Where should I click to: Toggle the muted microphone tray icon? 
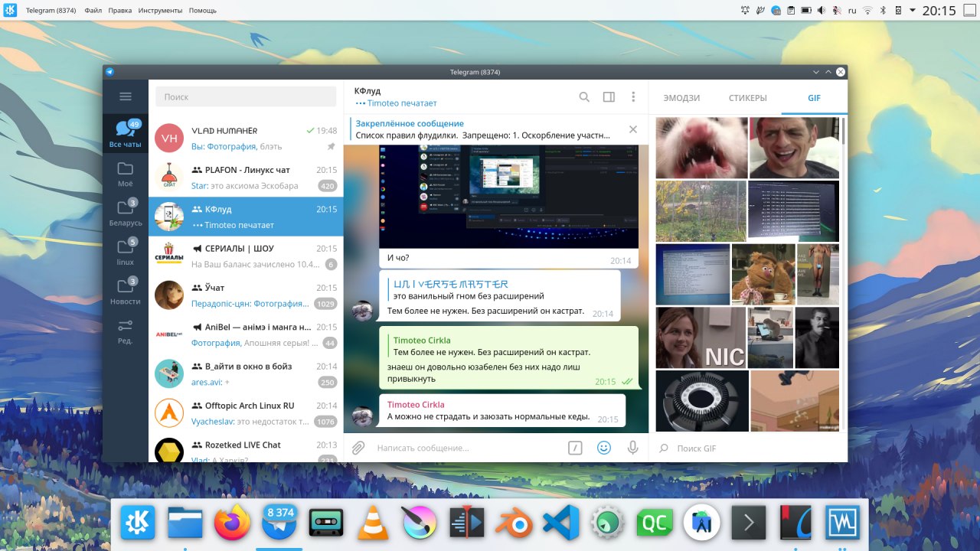pyautogui.click(x=836, y=11)
